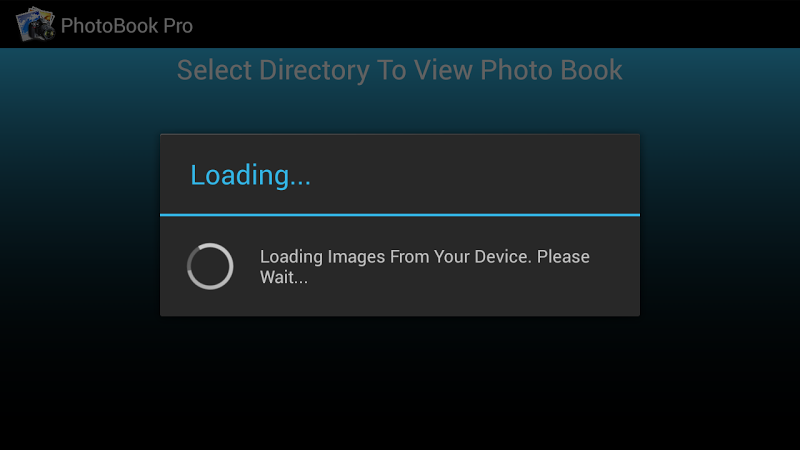
Task: Tap dimmed background below the loading dialog
Action: pyautogui.click(x=400, y=383)
